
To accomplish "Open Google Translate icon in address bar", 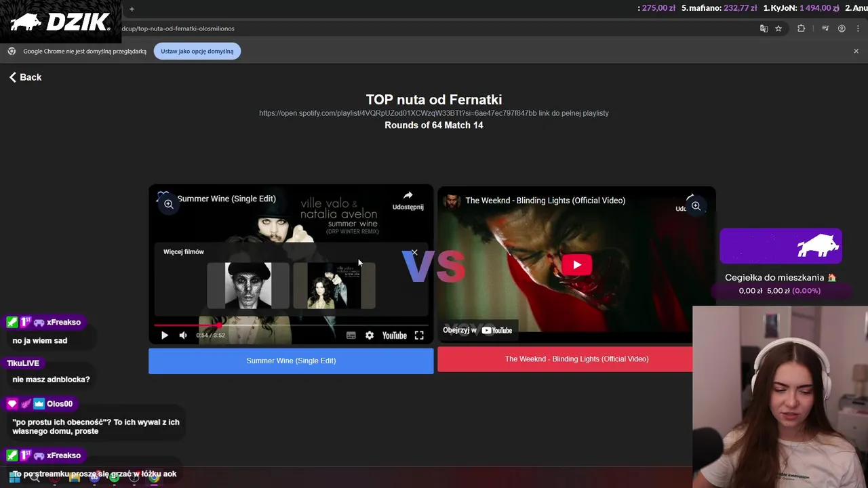I will (x=764, y=28).
